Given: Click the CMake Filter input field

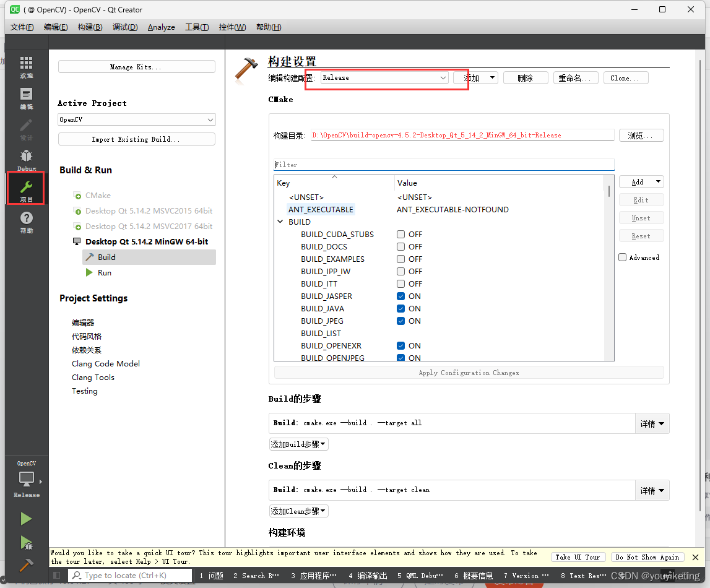Looking at the screenshot, I should pyautogui.click(x=444, y=165).
